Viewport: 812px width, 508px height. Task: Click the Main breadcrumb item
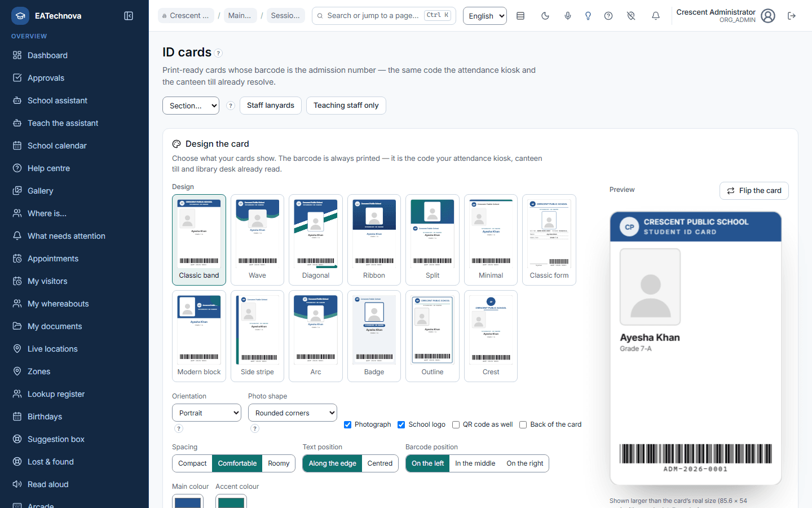tap(240, 16)
